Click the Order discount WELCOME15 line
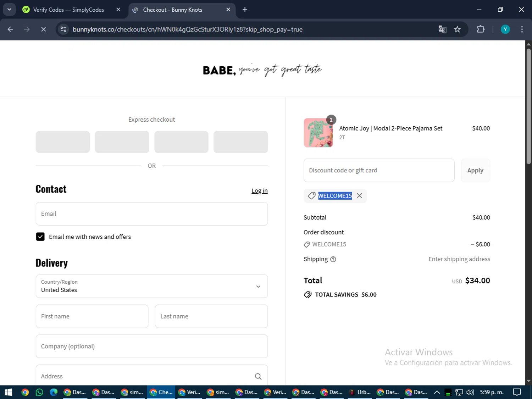Screen dimensions: 532x399 [397, 244]
